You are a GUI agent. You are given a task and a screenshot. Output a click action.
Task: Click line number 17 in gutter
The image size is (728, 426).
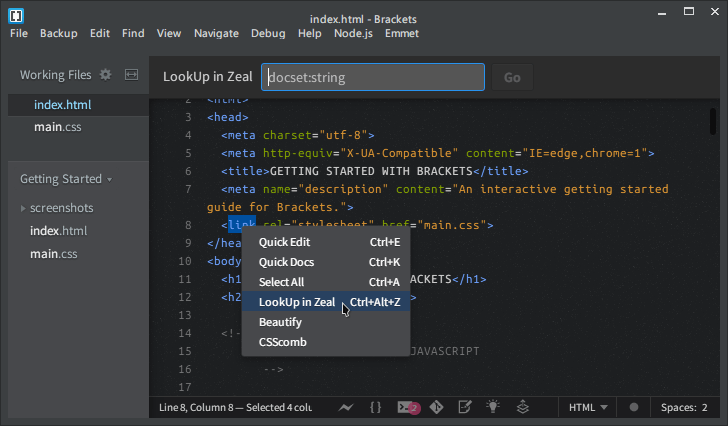click(185, 387)
